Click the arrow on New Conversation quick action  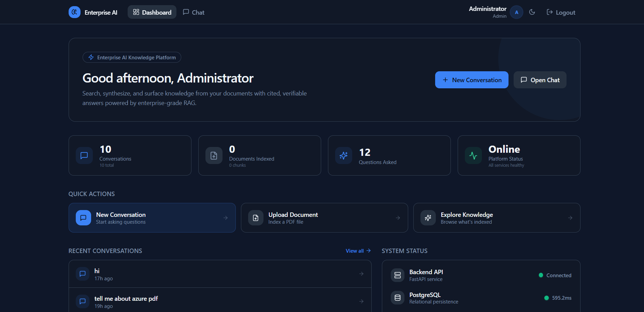coord(226,218)
